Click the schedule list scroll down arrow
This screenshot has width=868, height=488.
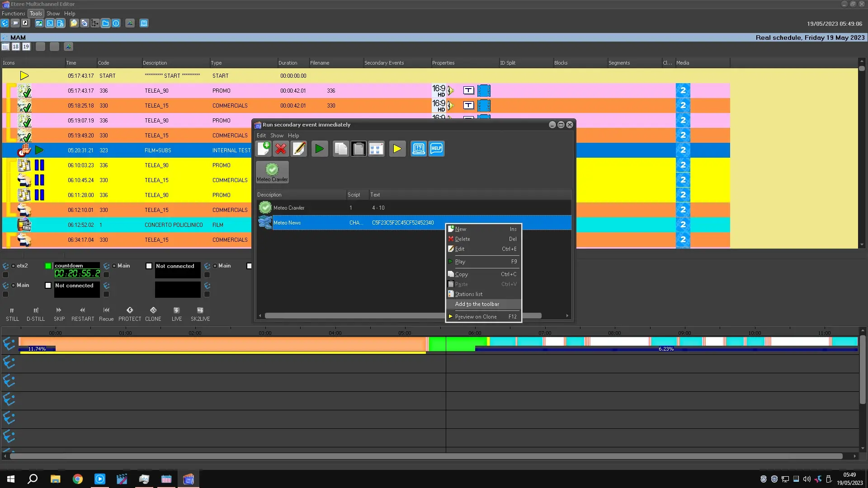tap(862, 244)
